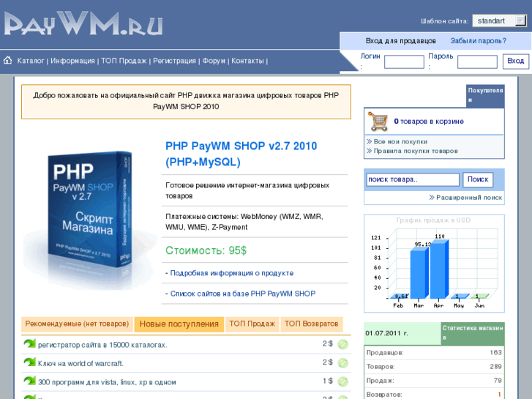Open the Каталог menu item
Viewport: 532px width, 399px height.
coord(31,61)
